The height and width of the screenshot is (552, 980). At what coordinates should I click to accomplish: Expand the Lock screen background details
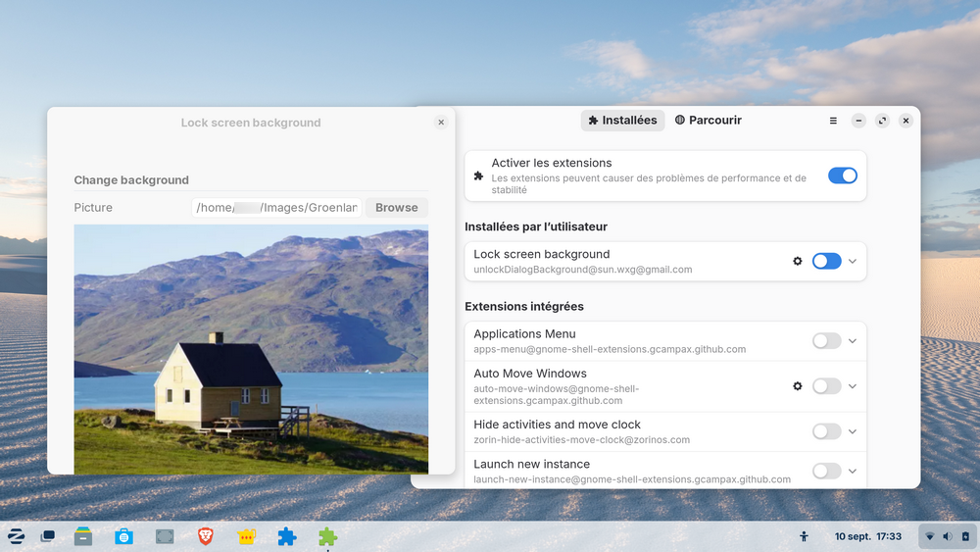tap(853, 261)
